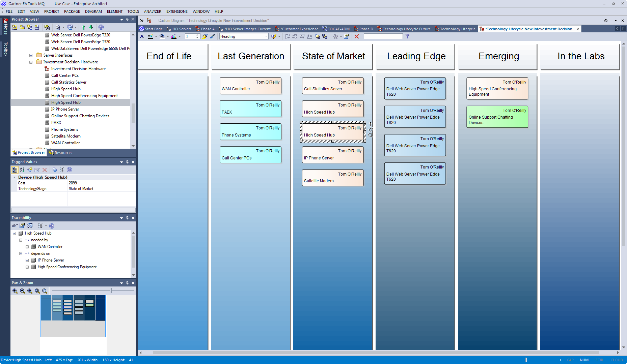The width and height of the screenshot is (627, 364).
Task: Select the PABX element on the diagram
Action: coord(250,109)
